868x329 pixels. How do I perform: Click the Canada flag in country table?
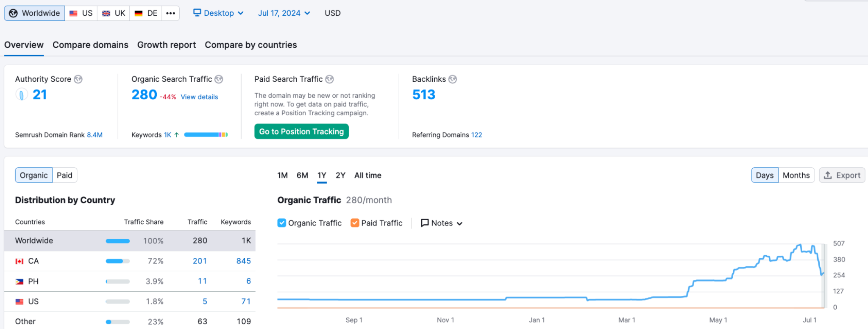coord(19,261)
